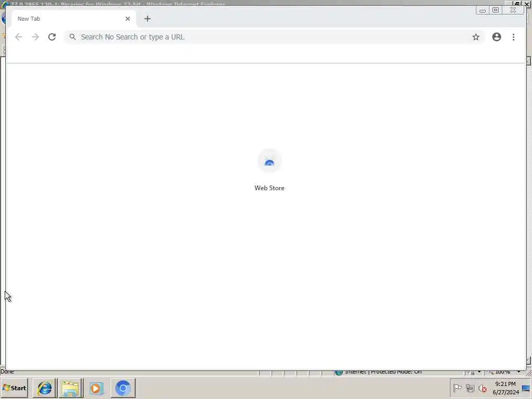The height and width of the screenshot is (399, 532).
Task: Open the network status tray icon
Action: [470, 388]
